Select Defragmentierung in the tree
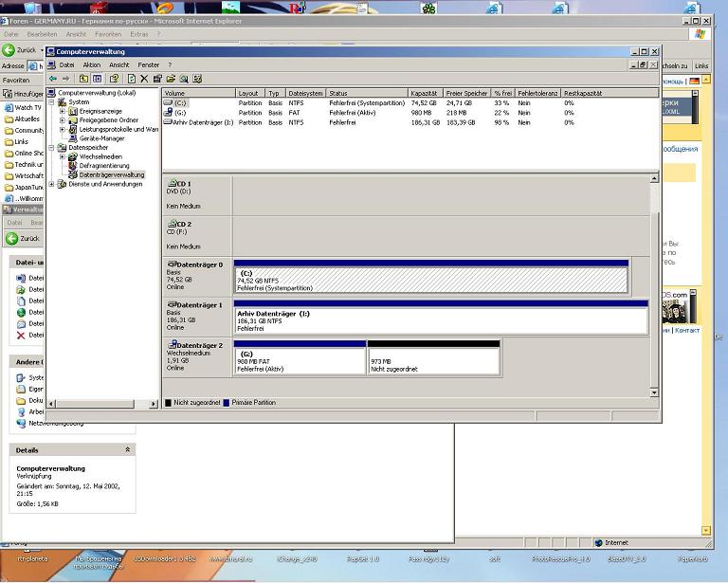Viewport: 728px width, 583px height. click(x=103, y=165)
